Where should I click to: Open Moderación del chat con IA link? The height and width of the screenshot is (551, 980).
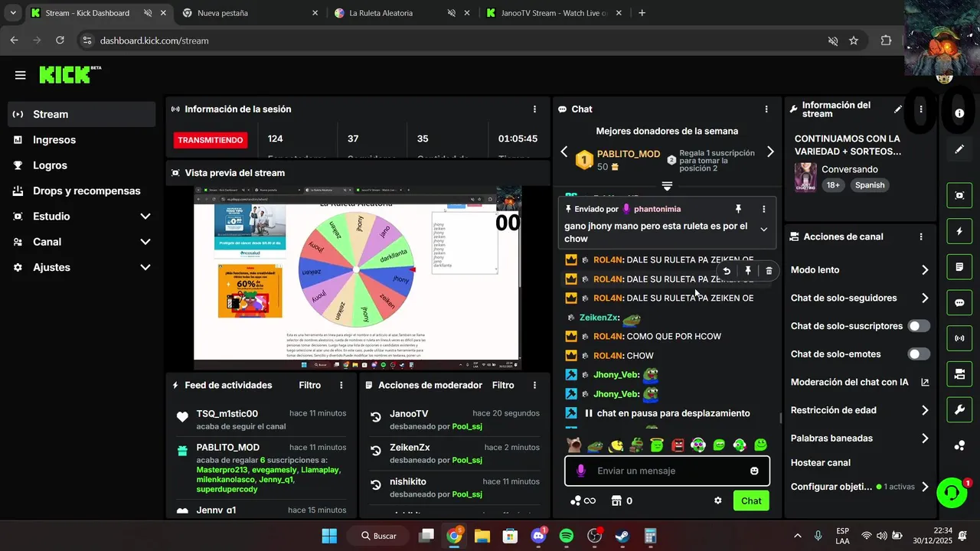point(860,382)
